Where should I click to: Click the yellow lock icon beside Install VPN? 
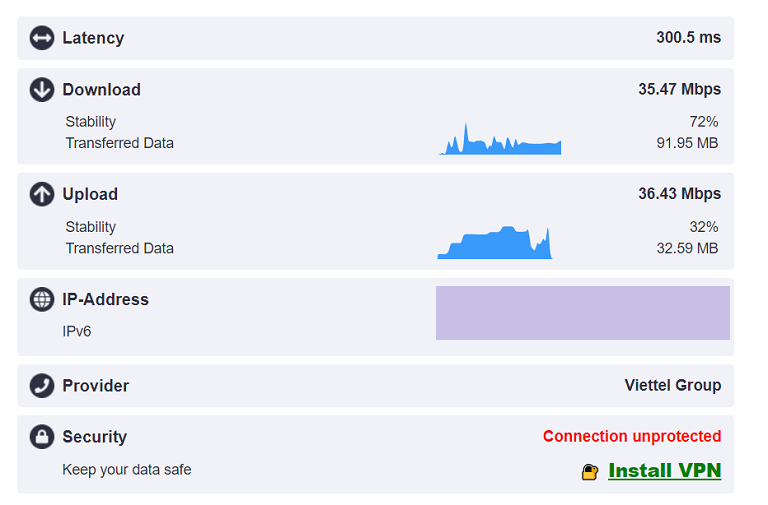(x=590, y=472)
